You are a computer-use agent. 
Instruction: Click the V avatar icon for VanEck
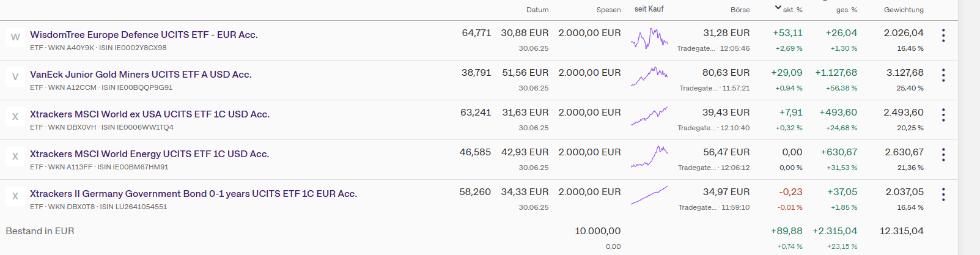coord(15,76)
